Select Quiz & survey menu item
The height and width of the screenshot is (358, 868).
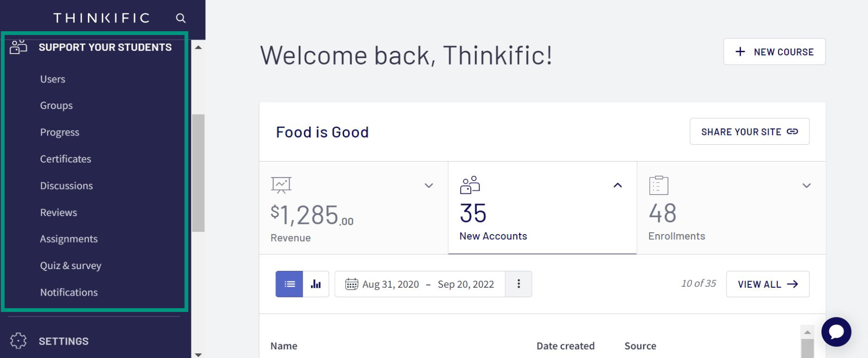click(71, 265)
